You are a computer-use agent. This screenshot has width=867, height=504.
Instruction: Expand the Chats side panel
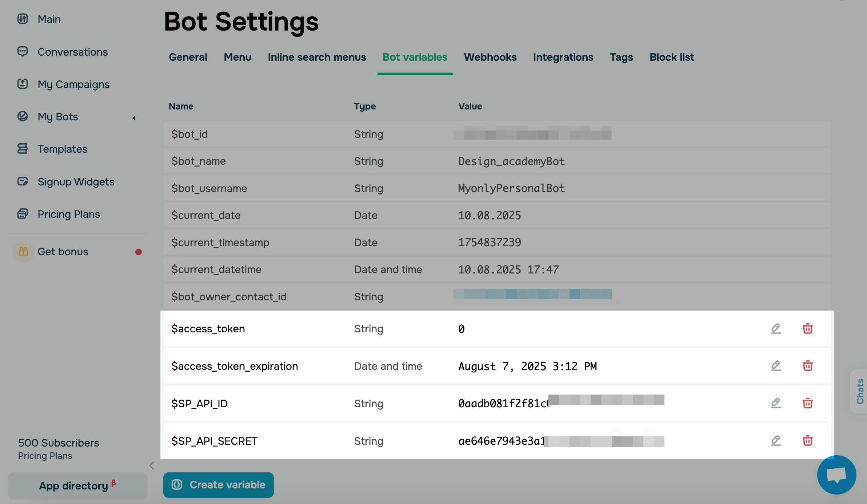point(860,391)
